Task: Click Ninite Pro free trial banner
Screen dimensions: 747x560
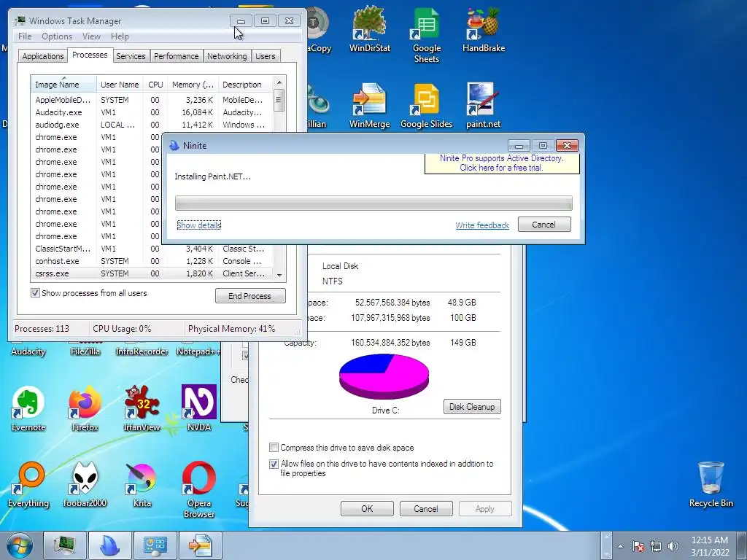Action: [x=502, y=163]
